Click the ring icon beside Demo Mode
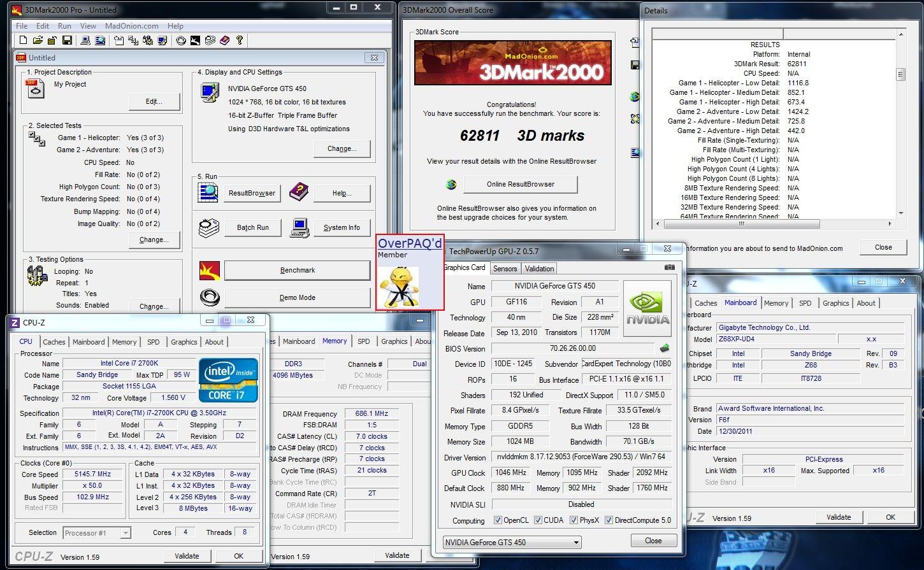 coord(209,297)
